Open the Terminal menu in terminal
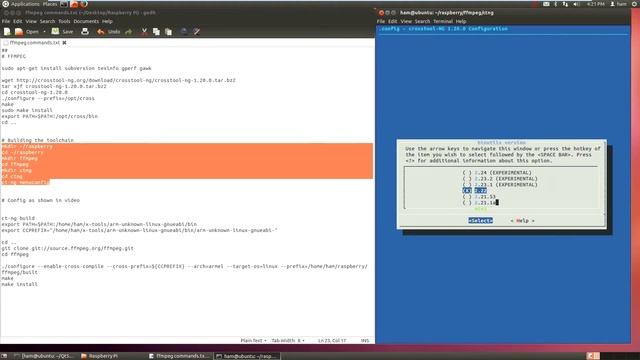Viewport: 640px width, 360px height. [x=443, y=21]
